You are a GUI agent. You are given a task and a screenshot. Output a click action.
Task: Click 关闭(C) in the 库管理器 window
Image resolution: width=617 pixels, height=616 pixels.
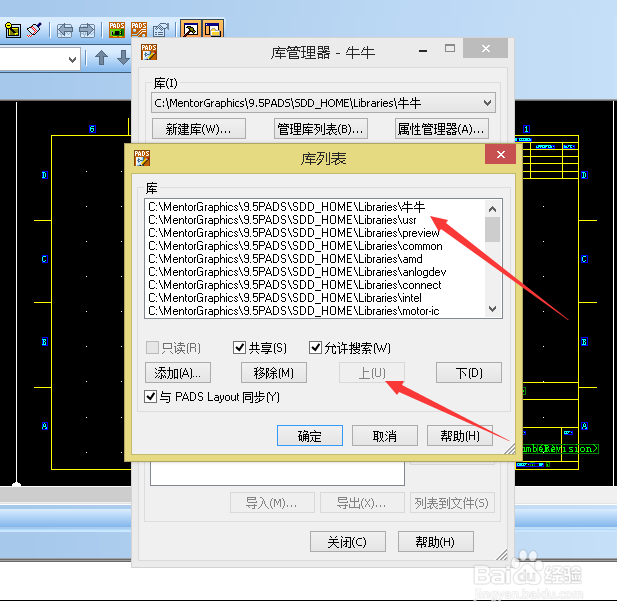click(x=347, y=542)
